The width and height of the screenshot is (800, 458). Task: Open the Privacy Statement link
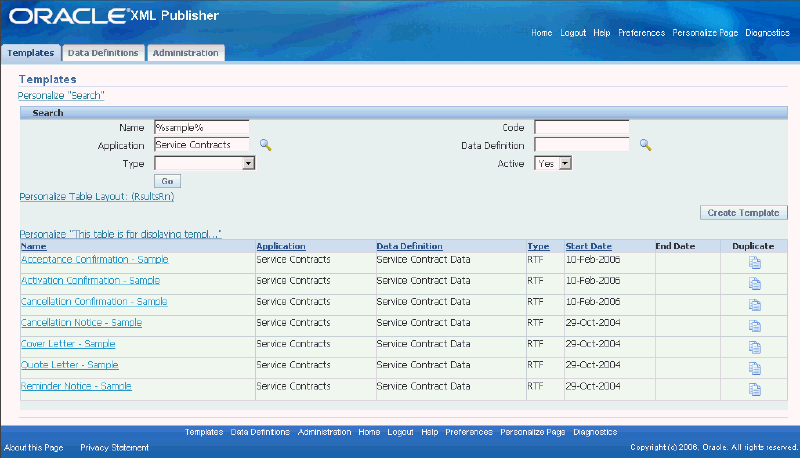point(114,447)
